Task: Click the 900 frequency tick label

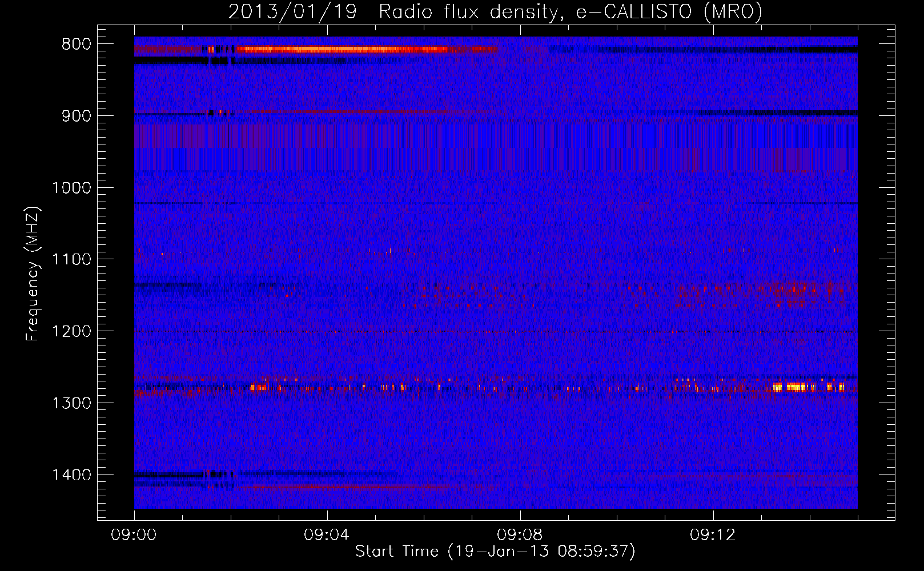Action: [x=76, y=116]
